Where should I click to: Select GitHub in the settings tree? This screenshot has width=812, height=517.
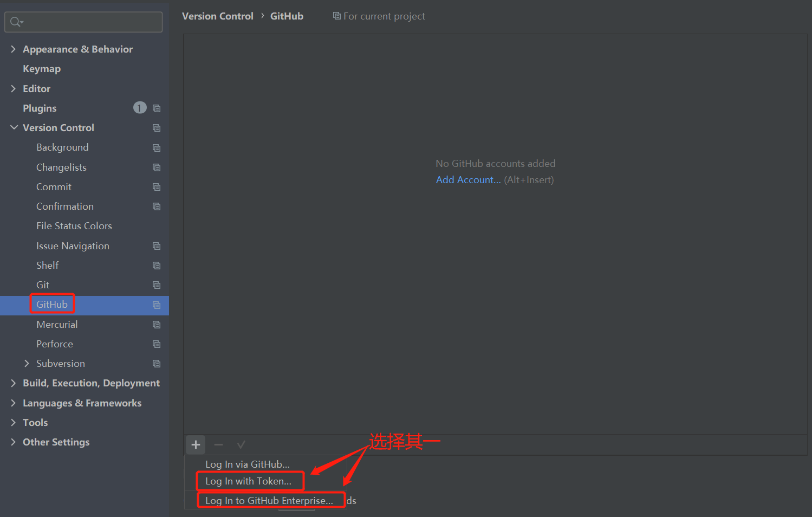tap(52, 305)
